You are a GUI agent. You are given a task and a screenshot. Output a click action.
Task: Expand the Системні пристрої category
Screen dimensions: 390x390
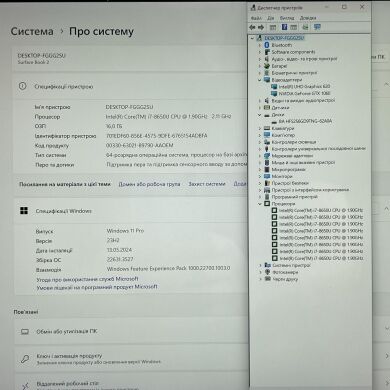[x=260, y=265]
